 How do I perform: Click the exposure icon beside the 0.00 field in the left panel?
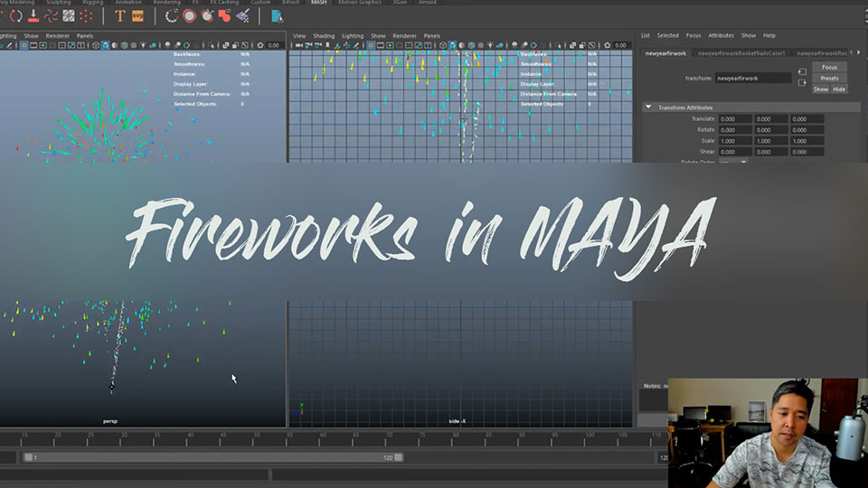(x=260, y=45)
